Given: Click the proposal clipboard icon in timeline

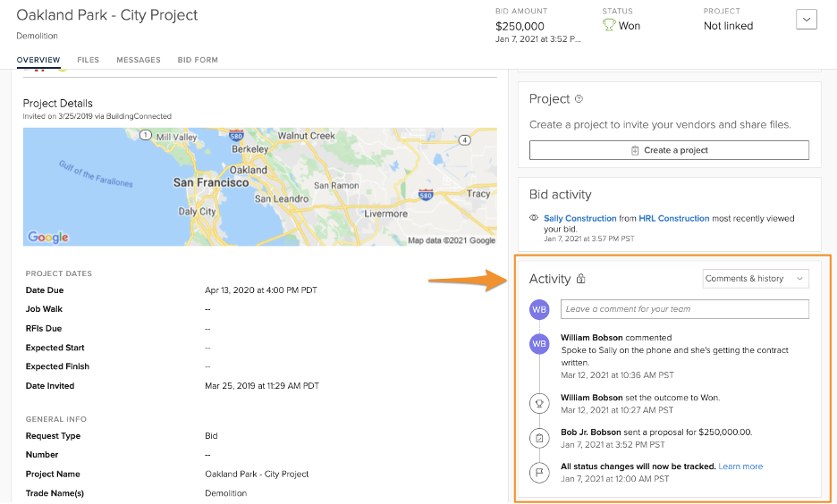Looking at the screenshot, I should [x=539, y=438].
